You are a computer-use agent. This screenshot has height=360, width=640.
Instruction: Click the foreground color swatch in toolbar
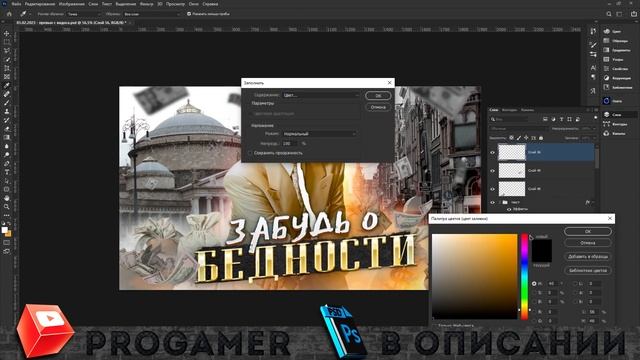[x=4, y=230]
